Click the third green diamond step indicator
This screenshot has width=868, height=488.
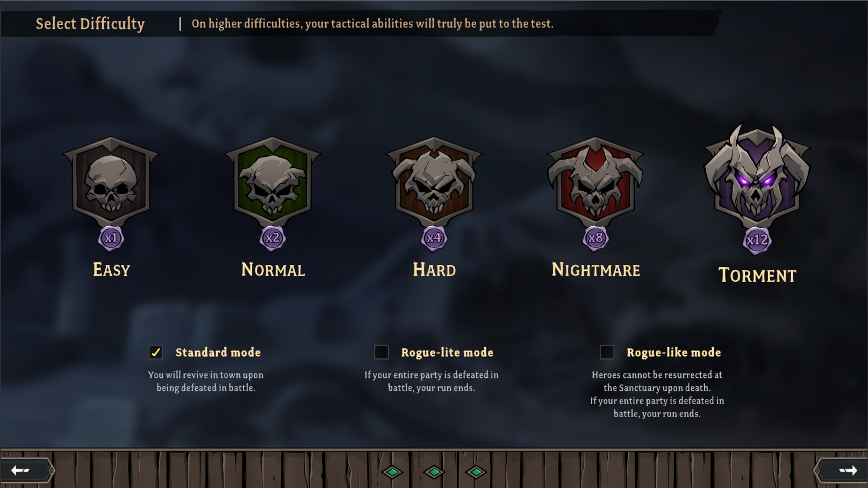(x=476, y=472)
